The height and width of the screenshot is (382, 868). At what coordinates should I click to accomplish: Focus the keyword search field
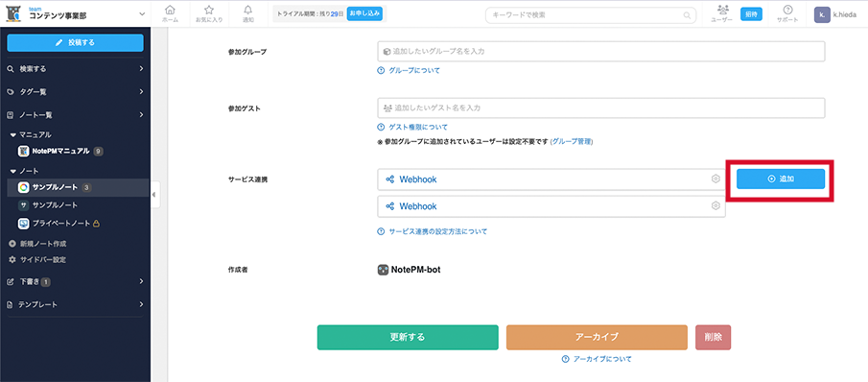tap(591, 15)
